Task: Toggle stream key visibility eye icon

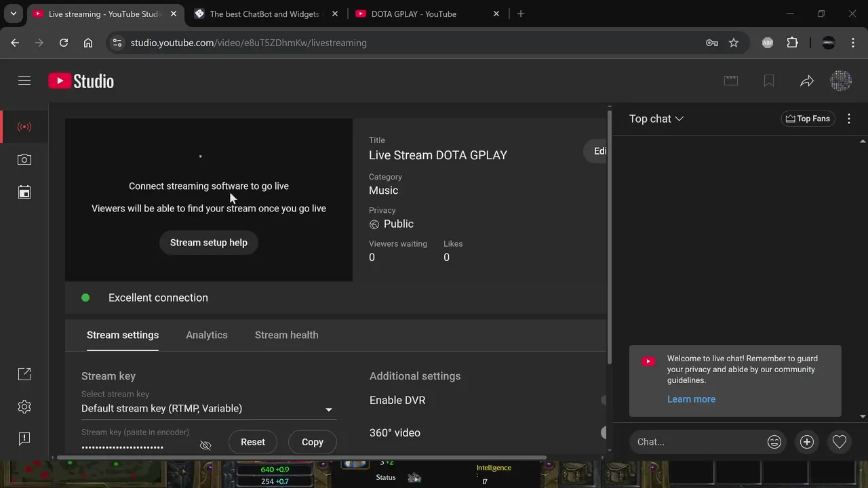Action: pyautogui.click(x=205, y=445)
